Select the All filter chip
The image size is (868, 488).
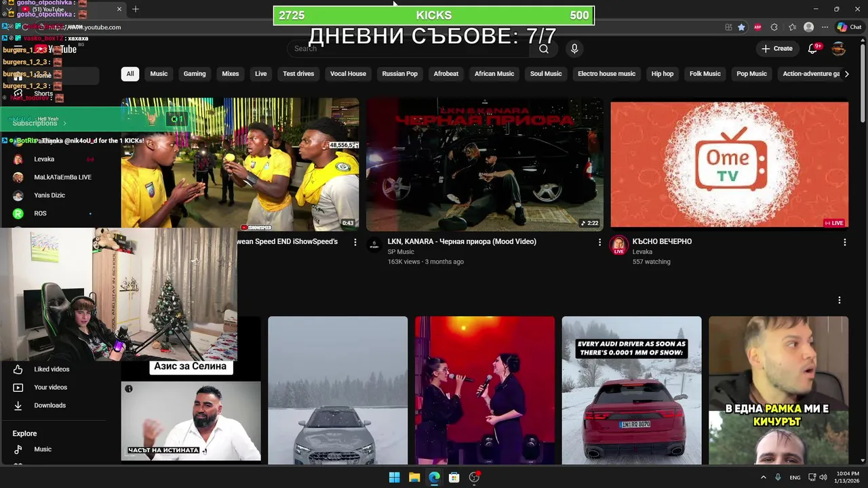point(130,74)
